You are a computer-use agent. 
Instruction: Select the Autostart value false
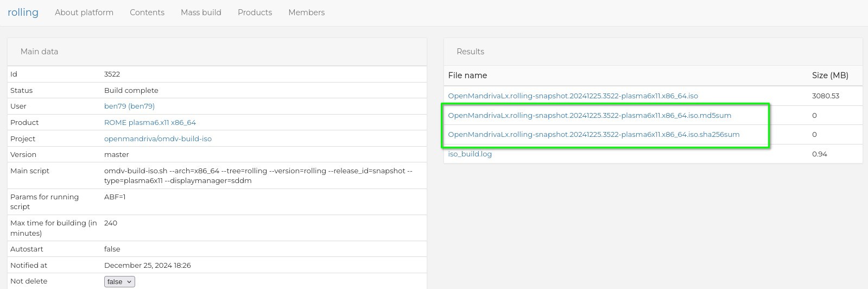point(112,249)
